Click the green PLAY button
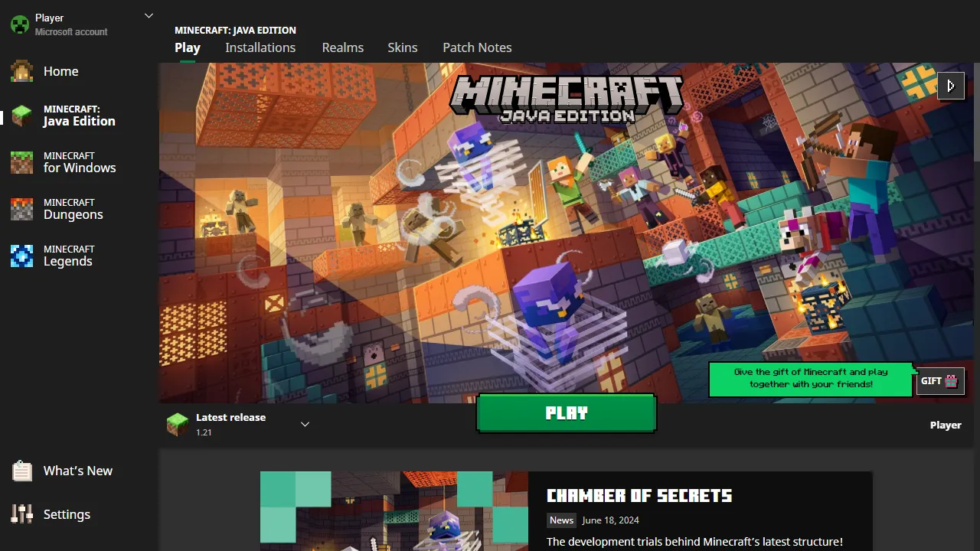The height and width of the screenshot is (551, 980). (567, 413)
